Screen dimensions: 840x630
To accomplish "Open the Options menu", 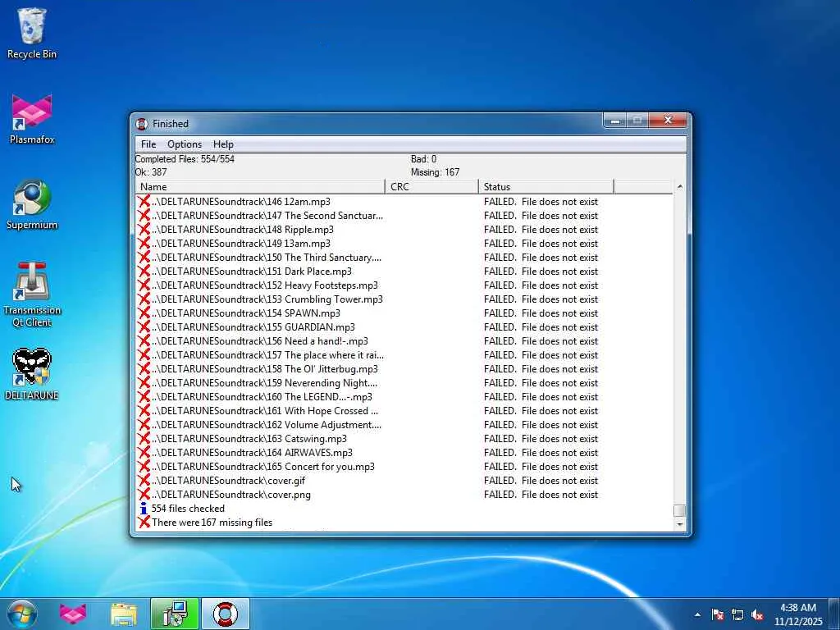I will [185, 144].
